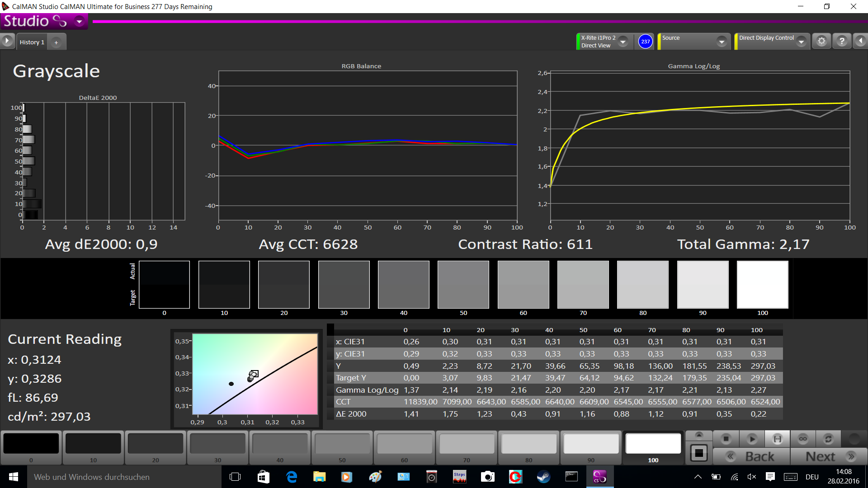
Task: Expand the play arrow beside History tab
Action: coord(7,41)
